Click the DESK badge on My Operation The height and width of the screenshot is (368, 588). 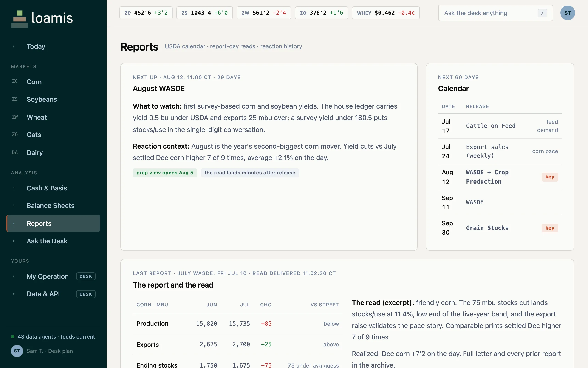pyautogui.click(x=86, y=276)
